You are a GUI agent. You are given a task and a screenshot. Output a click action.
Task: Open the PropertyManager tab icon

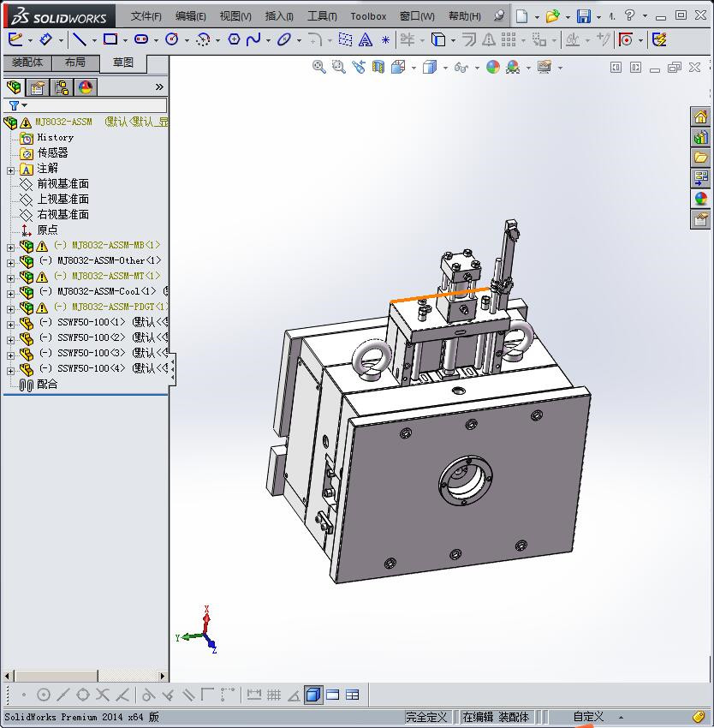pos(38,87)
